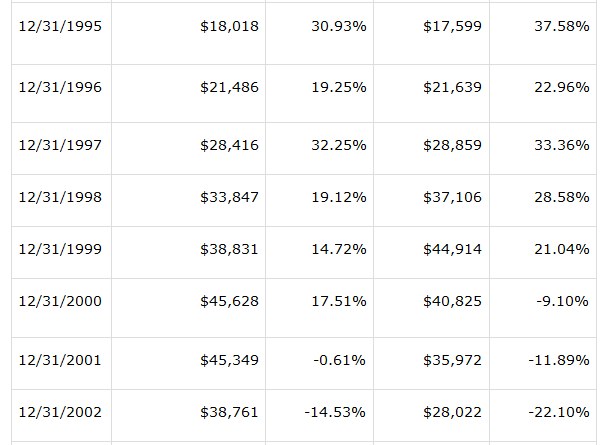Select the -11.89% return cell

pos(559,359)
